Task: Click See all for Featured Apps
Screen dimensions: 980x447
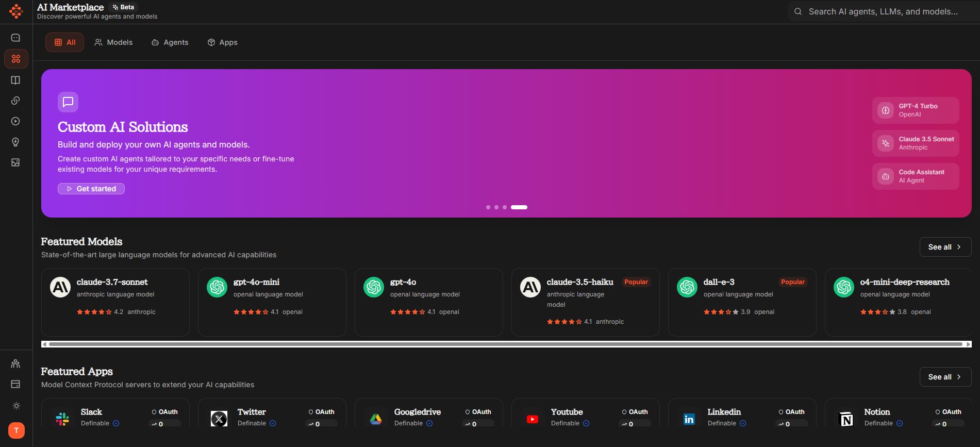Action: (945, 377)
